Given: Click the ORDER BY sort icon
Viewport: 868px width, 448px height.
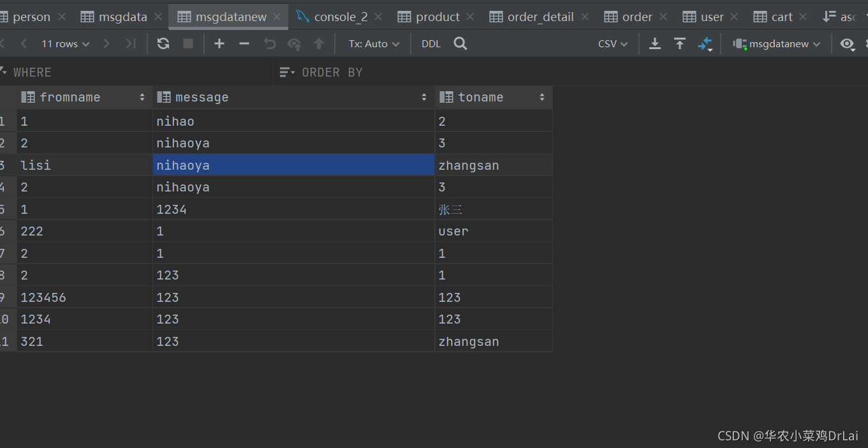Looking at the screenshot, I should (x=287, y=72).
